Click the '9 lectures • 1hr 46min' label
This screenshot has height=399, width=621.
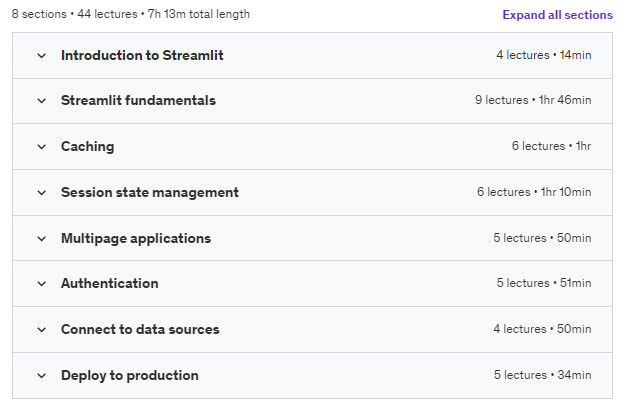(533, 100)
